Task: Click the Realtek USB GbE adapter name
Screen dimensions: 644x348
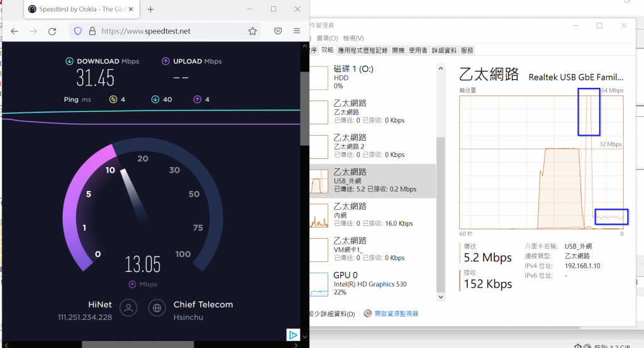Action: click(x=576, y=77)
